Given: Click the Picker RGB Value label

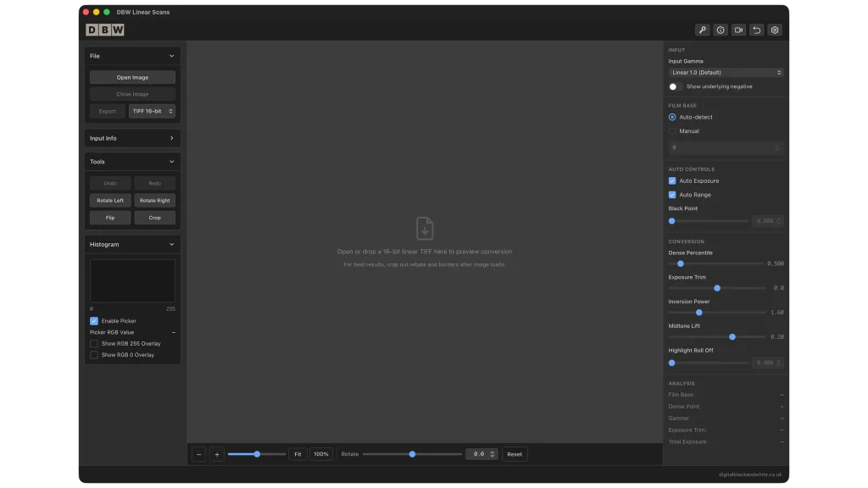Looking at the screenshot, I should click(112, 332).
